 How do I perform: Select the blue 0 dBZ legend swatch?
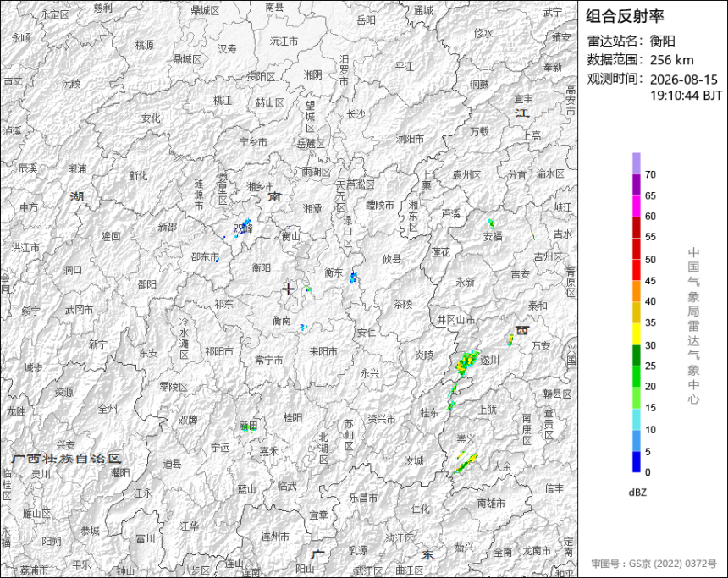point(636,462)
